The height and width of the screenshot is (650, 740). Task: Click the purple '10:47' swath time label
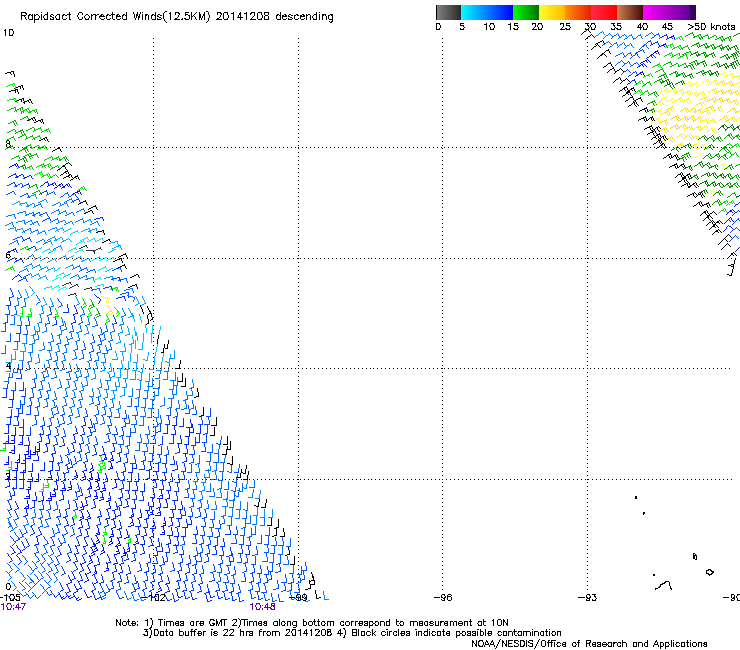pos(13,607)
